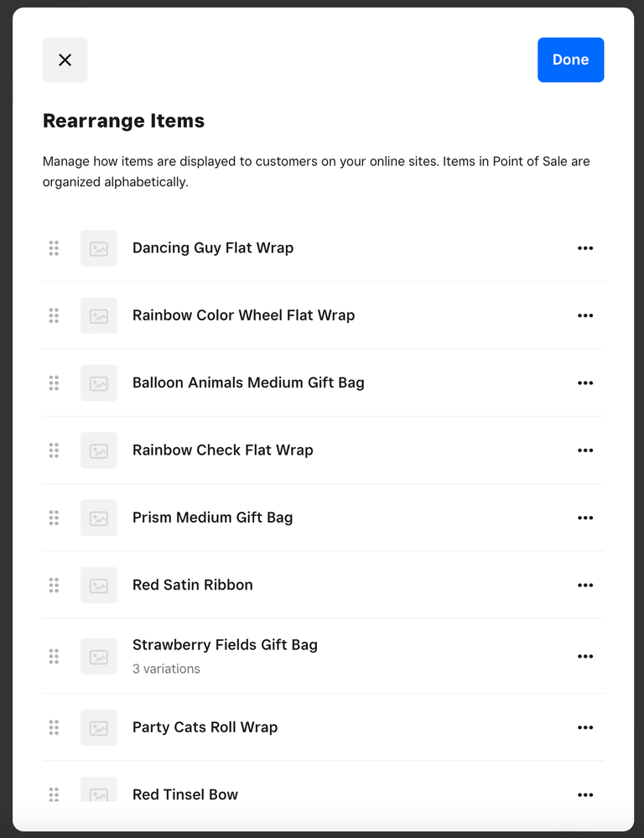Click the Rainbow Check Flat Wrap image placeholder
644x838 pixels.
(x=99, y=450)
